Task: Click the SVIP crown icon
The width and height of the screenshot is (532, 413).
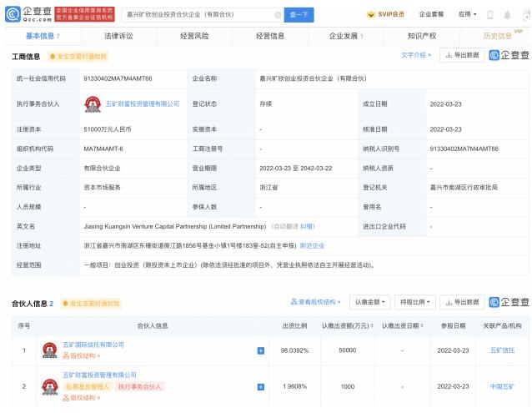Action: (371, 14)
